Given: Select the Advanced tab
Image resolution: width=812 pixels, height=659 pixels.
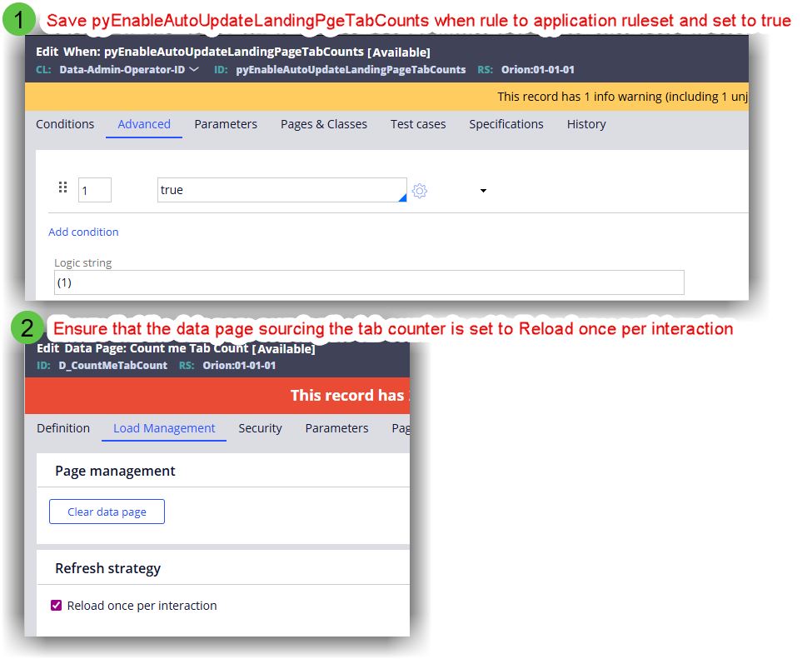Looking at the screenshot, I should click(144, 124).
